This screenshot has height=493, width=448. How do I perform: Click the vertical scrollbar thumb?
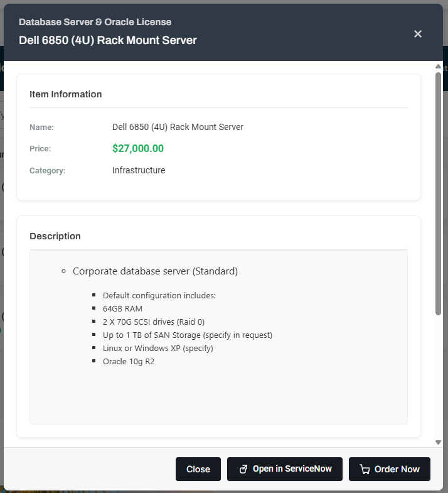(x=438, y=193)
